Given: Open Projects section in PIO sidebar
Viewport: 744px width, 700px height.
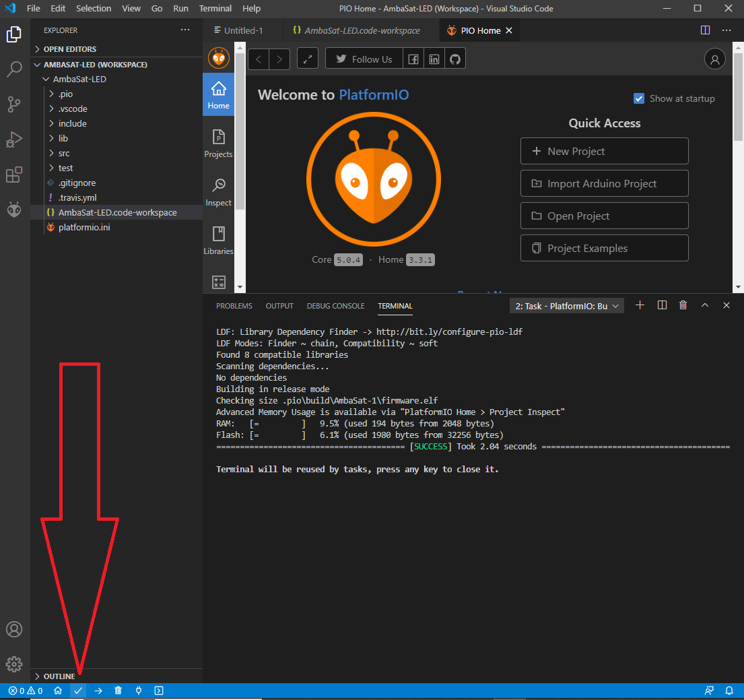Looking at the screenshot, I should 218,144.
